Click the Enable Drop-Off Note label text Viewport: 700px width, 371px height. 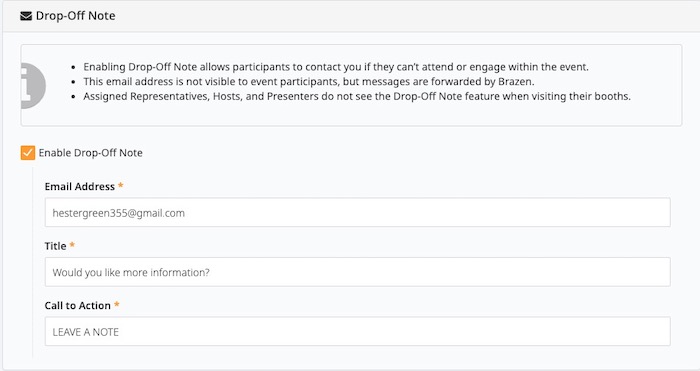(91, 153)
